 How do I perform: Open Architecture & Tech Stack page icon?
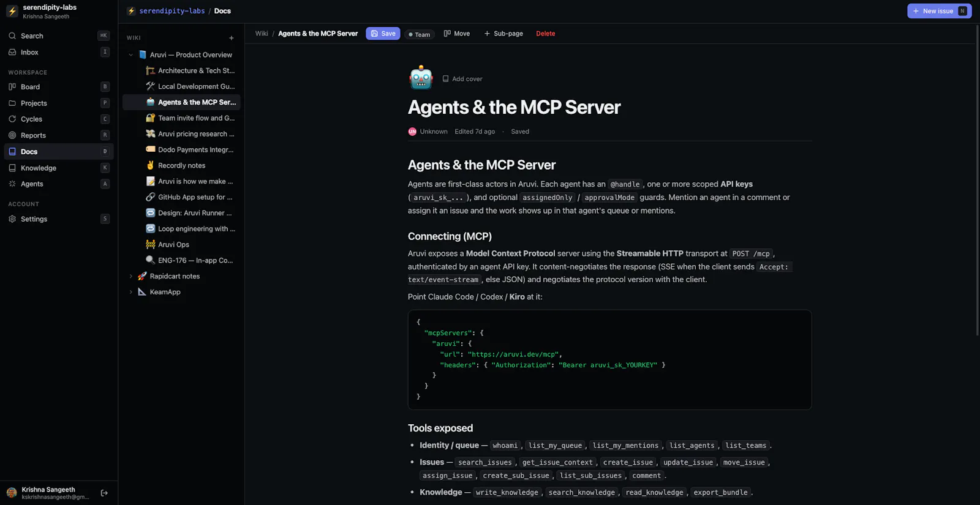point(150,70)
